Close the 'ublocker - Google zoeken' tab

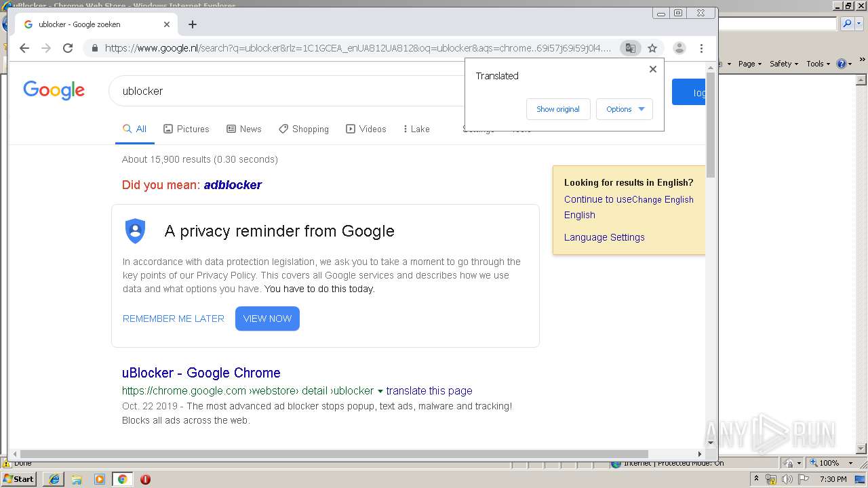(x=167, y=24)
